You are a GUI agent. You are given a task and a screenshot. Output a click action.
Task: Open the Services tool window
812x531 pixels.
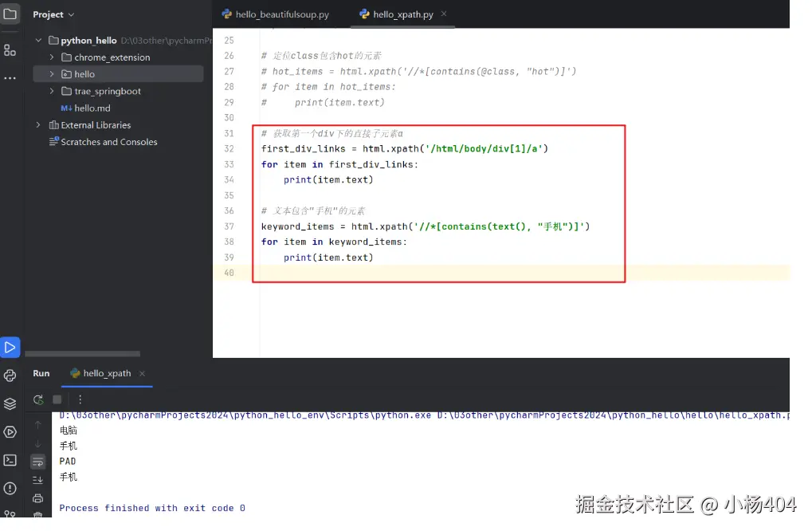(x=10, y=432)
